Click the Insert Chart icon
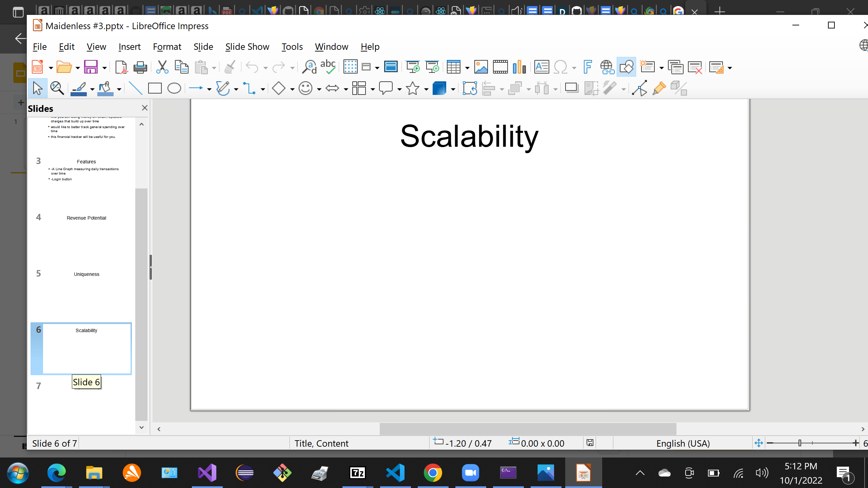 (519, 67)
